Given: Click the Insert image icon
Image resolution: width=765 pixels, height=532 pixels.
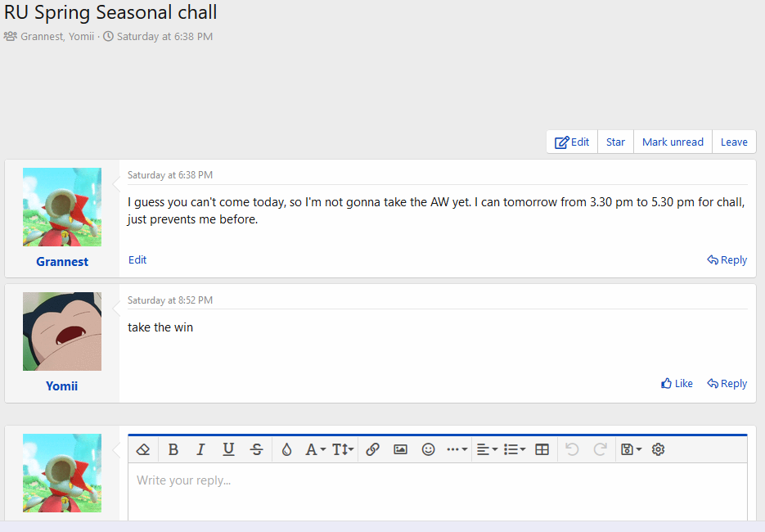Looking at the screenshot, I should [x=401, y=449].
